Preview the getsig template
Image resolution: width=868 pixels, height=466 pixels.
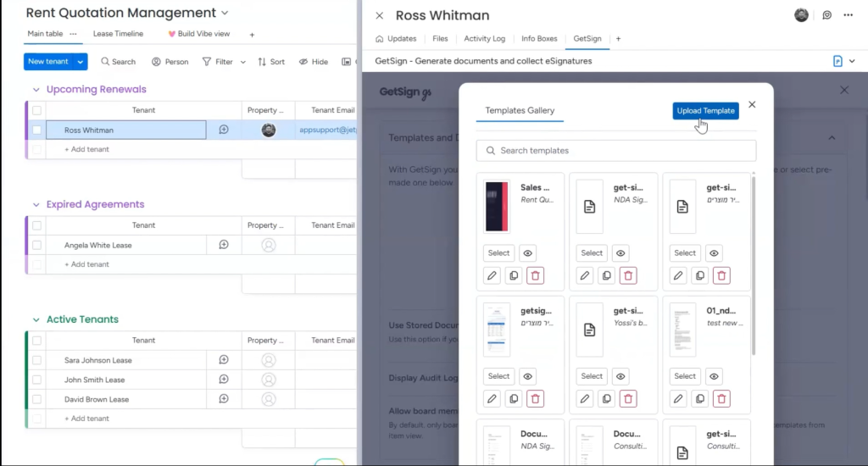coord(527,376)
